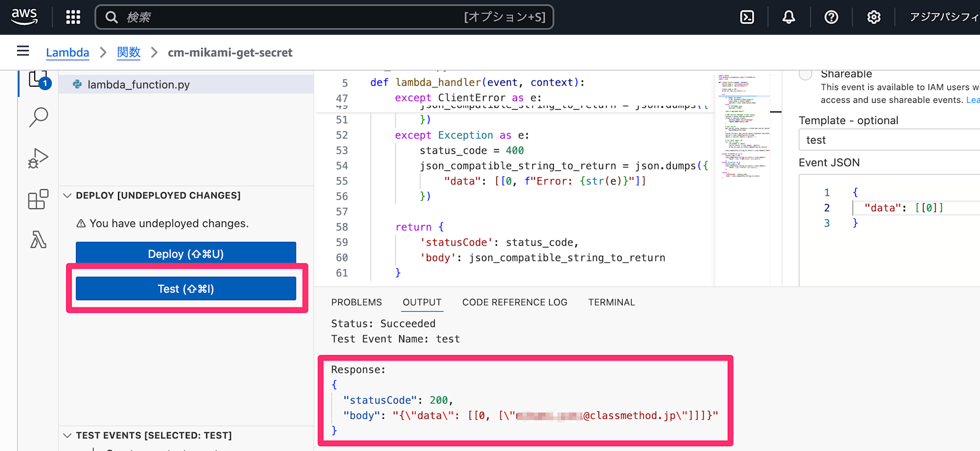980x451 pixels.
Task: Switch to the TERMINAL tab
Action: (612, 302)
